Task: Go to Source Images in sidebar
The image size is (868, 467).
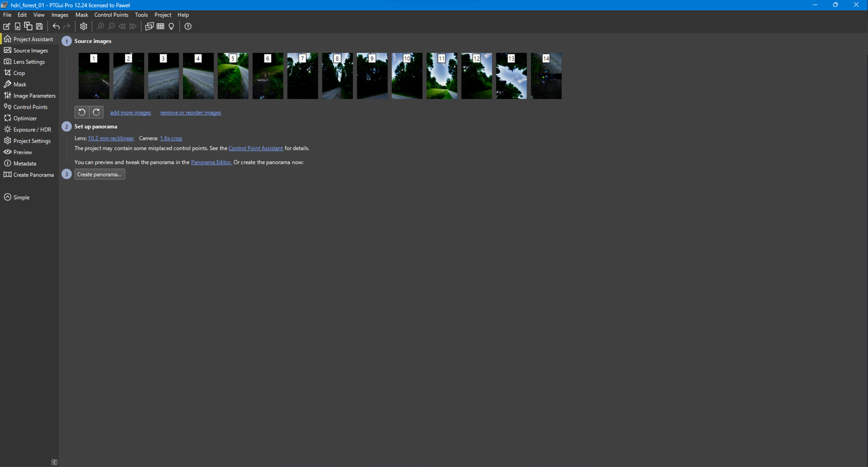Action: pos(29,50)
